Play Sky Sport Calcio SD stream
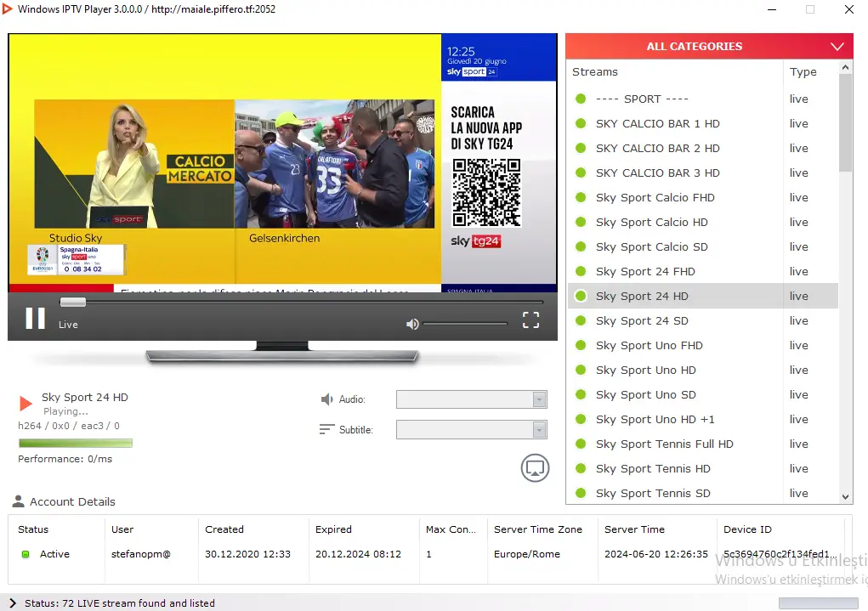 pos(702,246)
